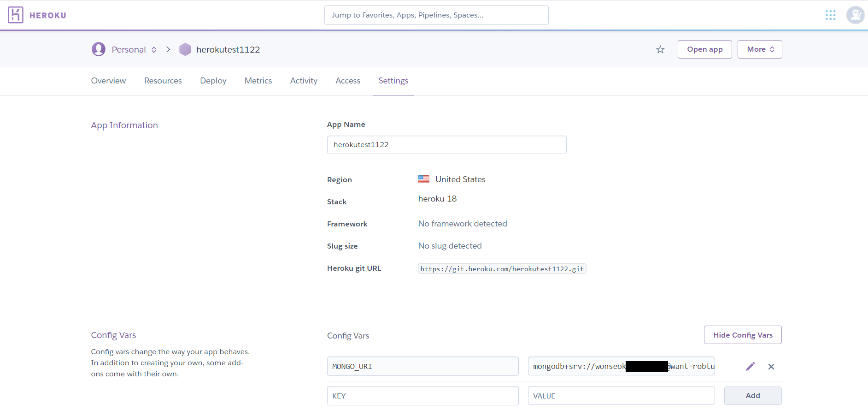Go to the Metrics tab
868x410 pixels.
point(258,81)
